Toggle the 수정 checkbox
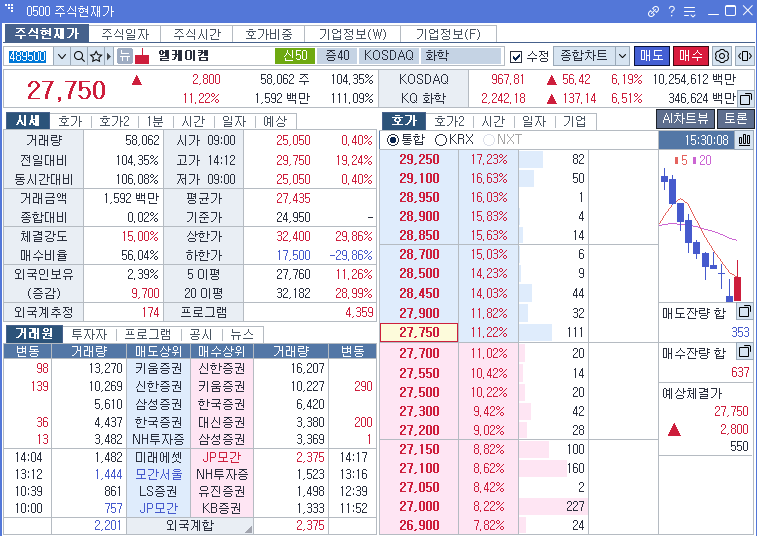 [x=516, y=57]
